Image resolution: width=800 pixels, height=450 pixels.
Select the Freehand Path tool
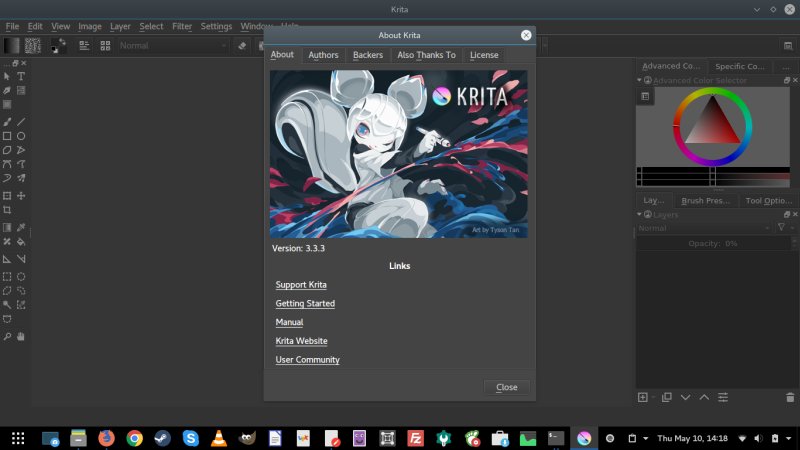[21, 164]
